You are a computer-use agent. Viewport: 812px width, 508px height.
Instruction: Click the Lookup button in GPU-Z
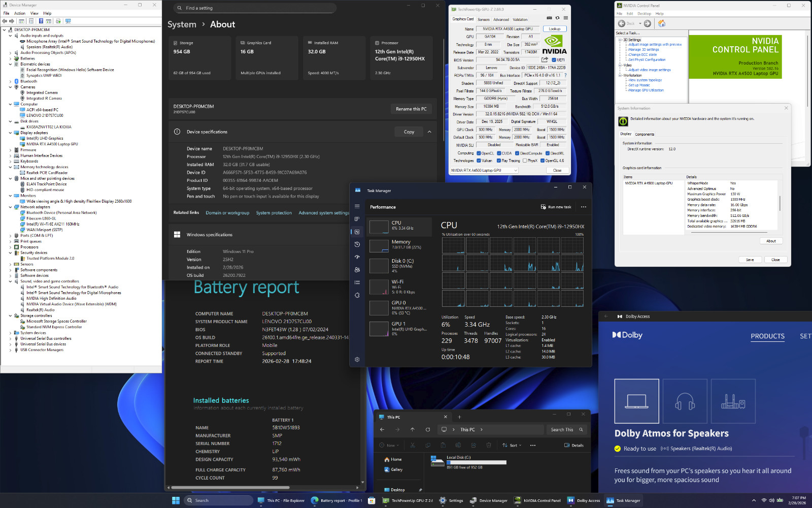click(x=555, y=29)
